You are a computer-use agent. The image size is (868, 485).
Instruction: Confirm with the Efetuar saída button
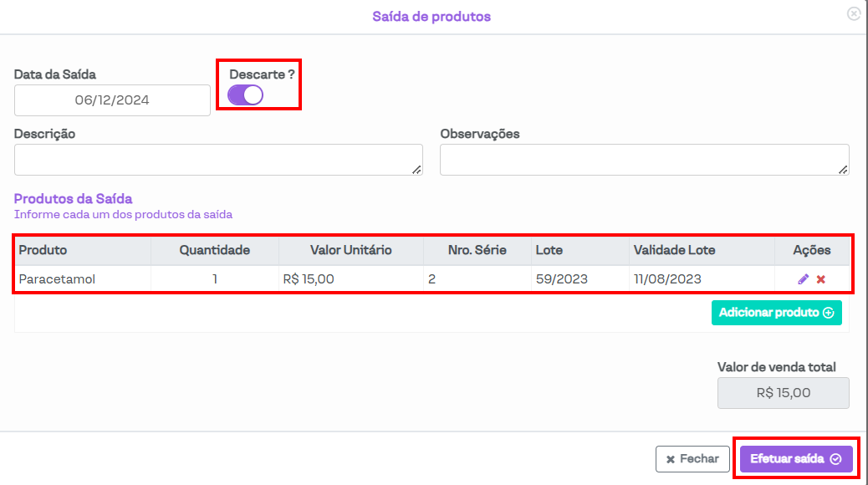pos(796,459)
